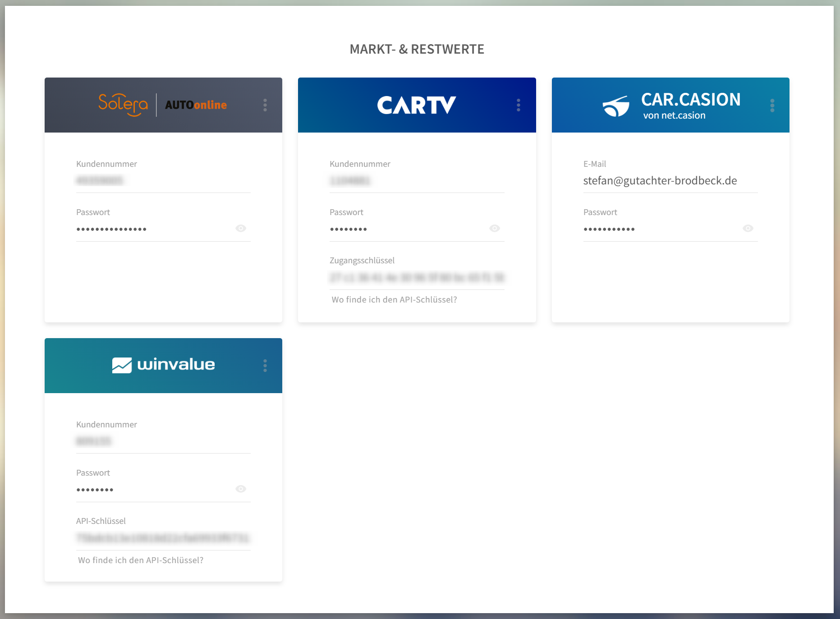Reveal the CARTV password via eye icon
The image size is (840, 619).
point(495,228)
